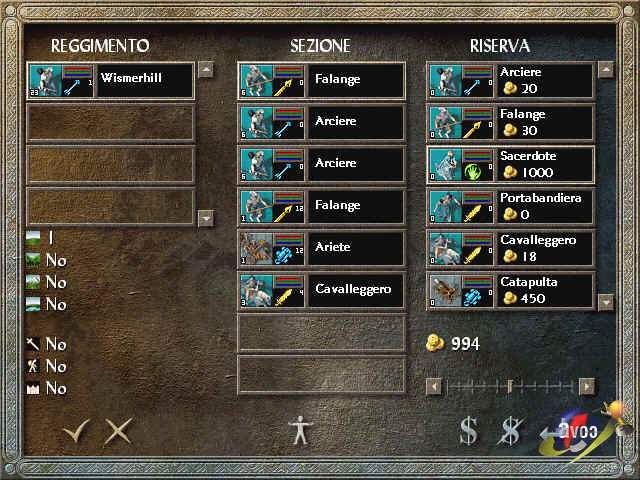Click the Reggimento list down arrow

[x=206, y=218]
